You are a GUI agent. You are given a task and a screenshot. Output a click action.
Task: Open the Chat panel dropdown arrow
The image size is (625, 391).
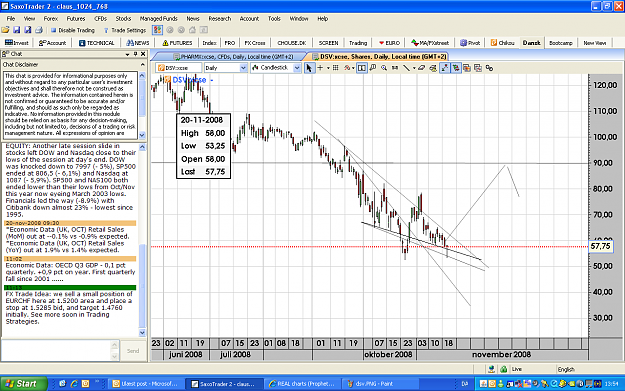[127, 54]
